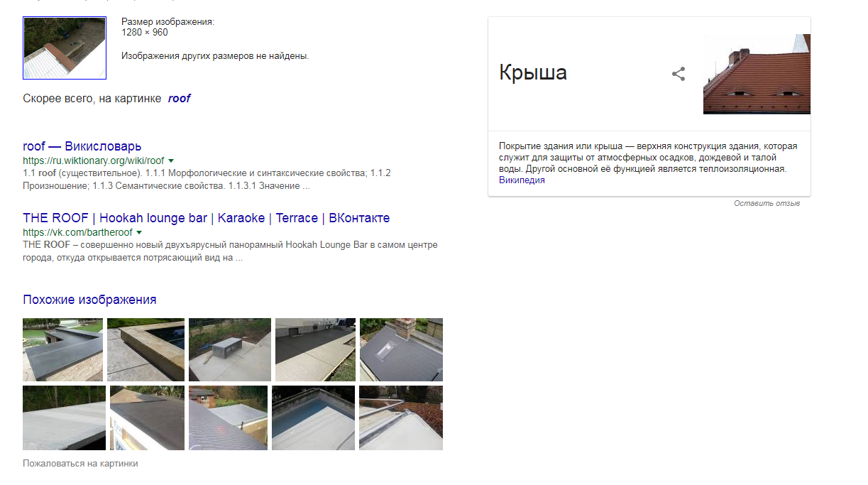Click 'Изображения других размеров не найдены.' text

215,55
